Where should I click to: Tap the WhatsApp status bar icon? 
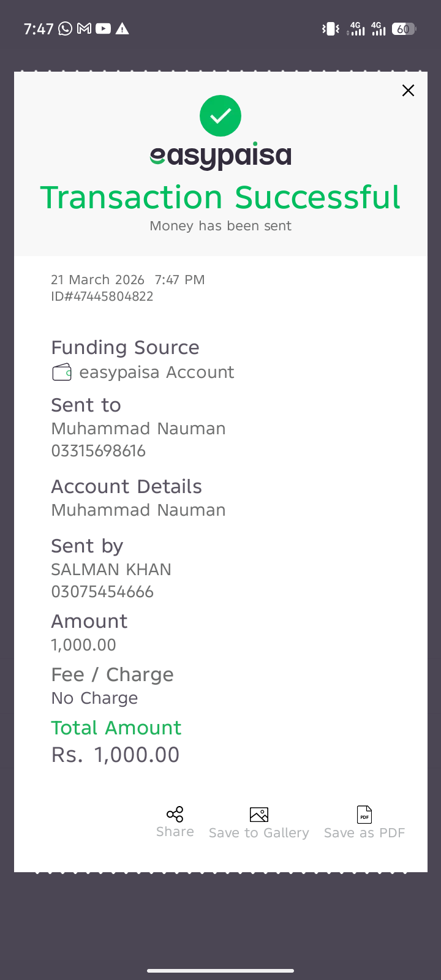click(x=65, y=28)
